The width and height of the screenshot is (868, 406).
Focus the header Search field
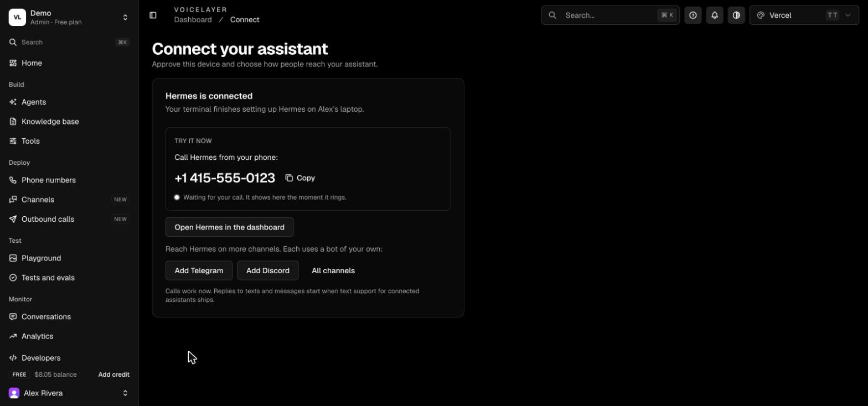pyautogui.click(x=610, y=15)
